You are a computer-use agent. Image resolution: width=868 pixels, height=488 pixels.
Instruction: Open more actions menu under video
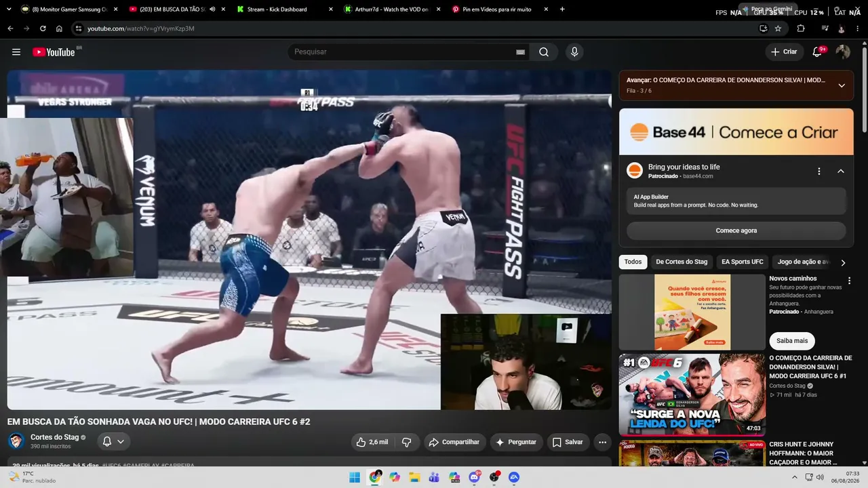coord(602,442)
